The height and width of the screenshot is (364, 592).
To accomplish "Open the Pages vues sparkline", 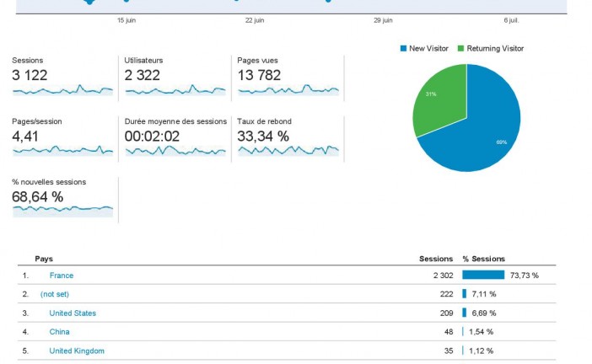I will click(288, 89).
